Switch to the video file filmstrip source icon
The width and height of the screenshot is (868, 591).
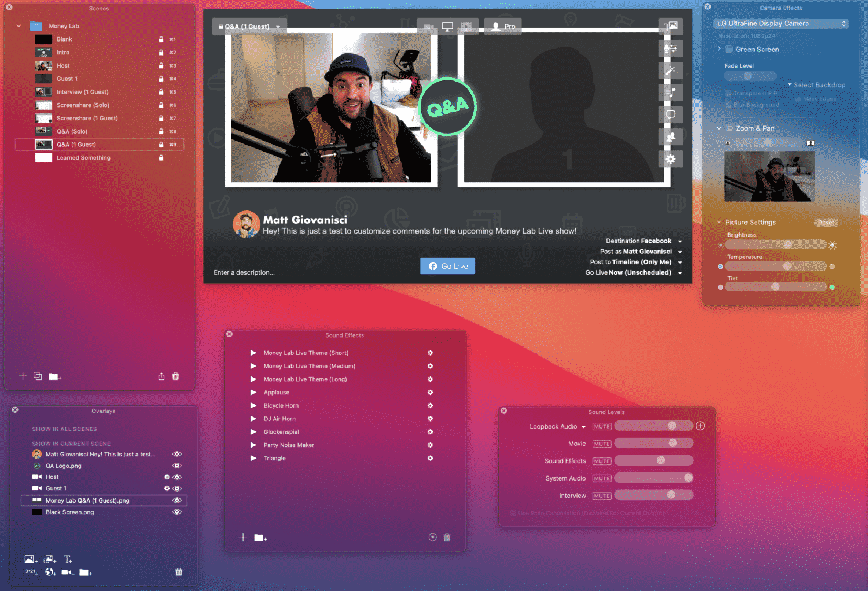466,27
